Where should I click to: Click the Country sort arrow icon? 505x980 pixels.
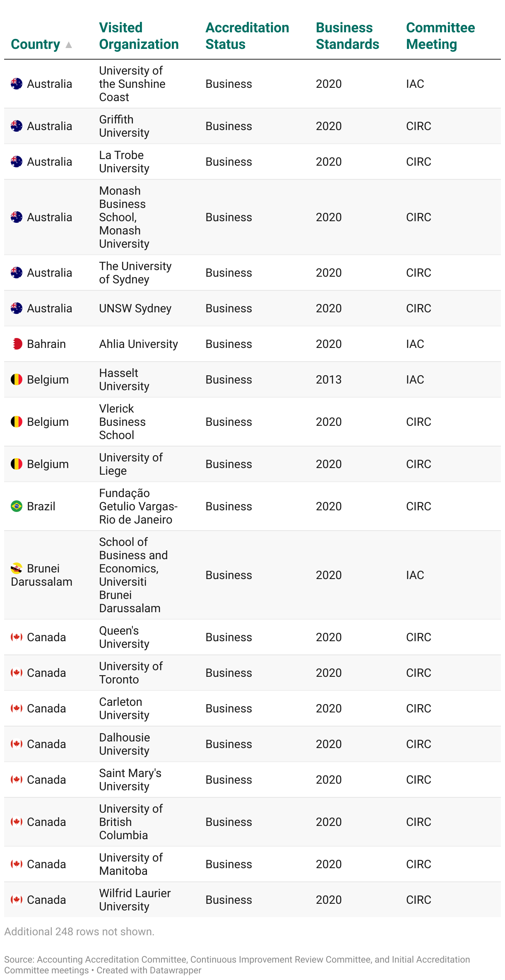pyautogui.click(x=69, y=45)
